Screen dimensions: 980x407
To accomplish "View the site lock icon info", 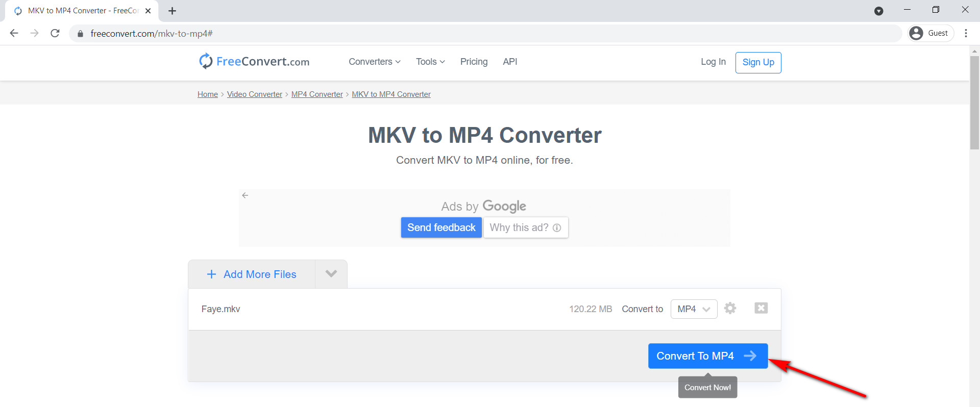I will pos(80,34).
